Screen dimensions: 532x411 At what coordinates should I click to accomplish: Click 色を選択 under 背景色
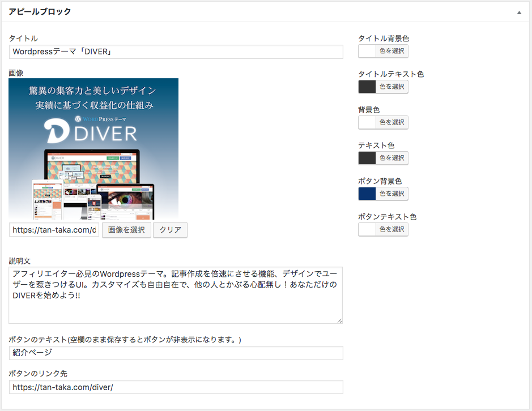392,122
